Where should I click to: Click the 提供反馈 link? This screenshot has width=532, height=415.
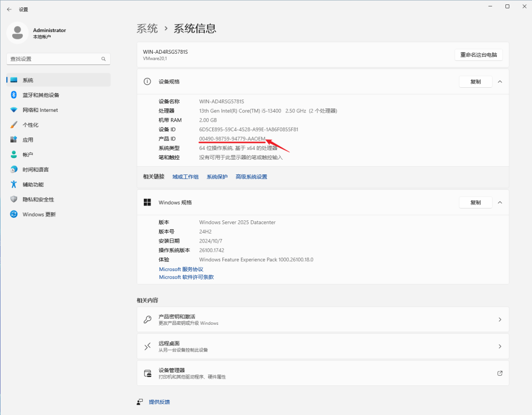click(159, 402)
